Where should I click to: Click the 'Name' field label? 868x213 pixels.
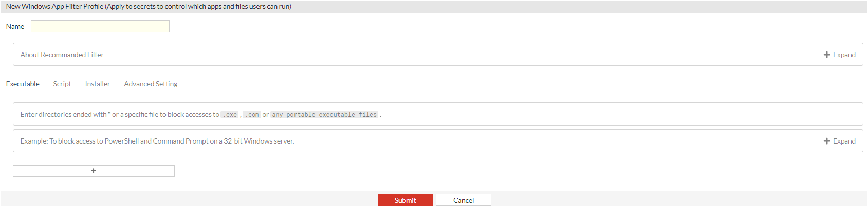click(15, 26)
